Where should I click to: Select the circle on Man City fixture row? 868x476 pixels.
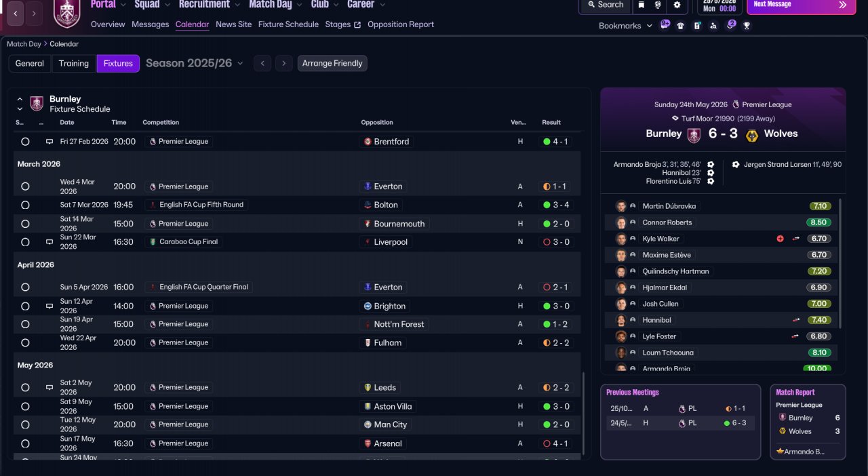tap(25, 424)
